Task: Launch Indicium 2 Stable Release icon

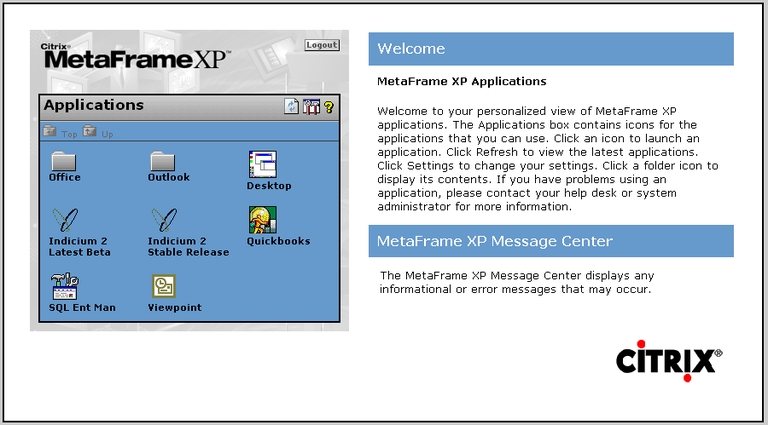Action: (x=162, y=219)
